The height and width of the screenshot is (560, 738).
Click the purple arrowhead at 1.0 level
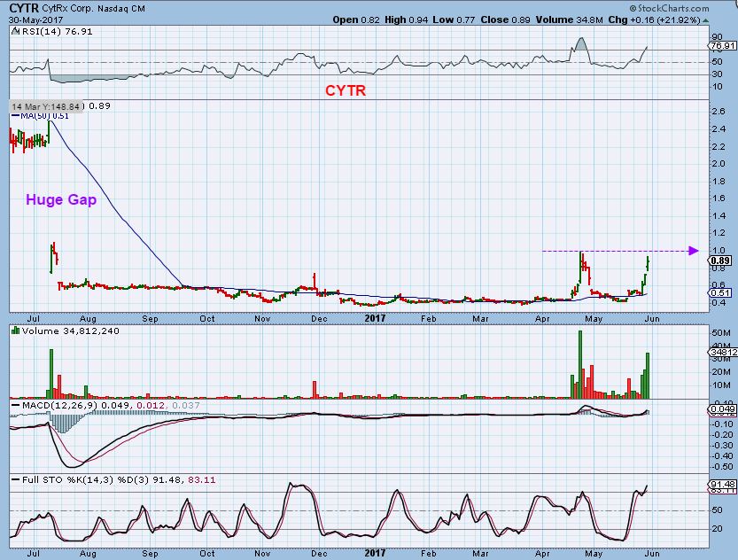point(693,251)
